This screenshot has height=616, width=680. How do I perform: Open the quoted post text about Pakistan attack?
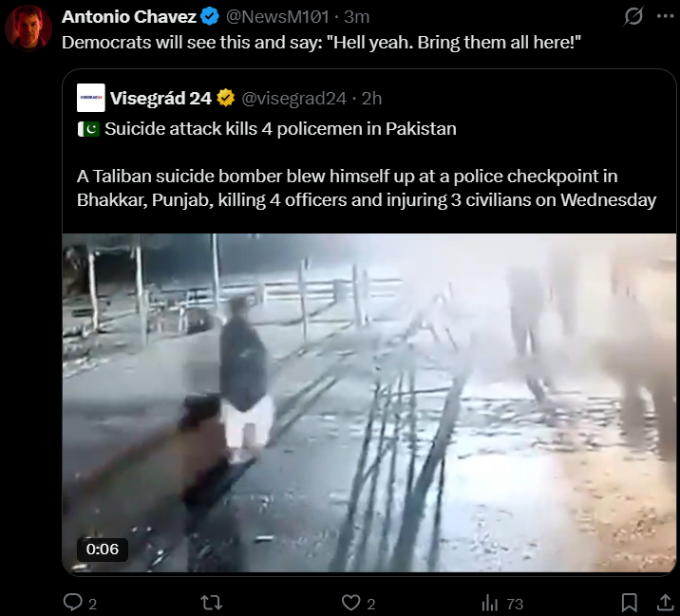[x=367, y=164]
